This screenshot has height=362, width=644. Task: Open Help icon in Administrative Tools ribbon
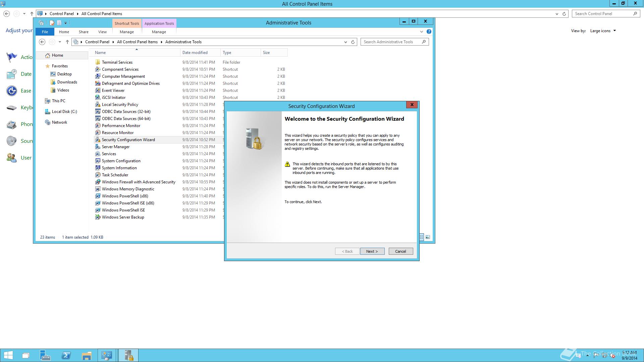[429, 32]
